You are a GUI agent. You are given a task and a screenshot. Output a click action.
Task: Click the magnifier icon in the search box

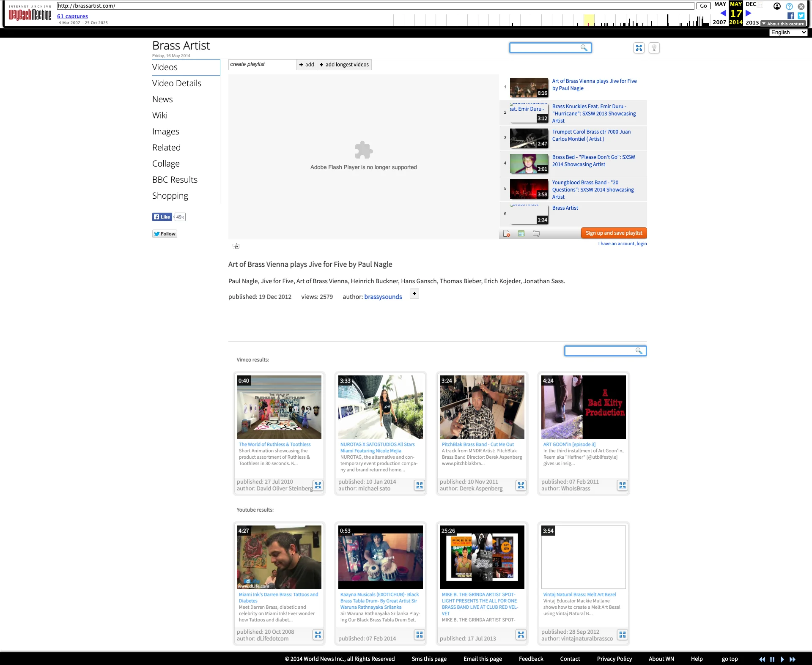[x=583, y=48]
